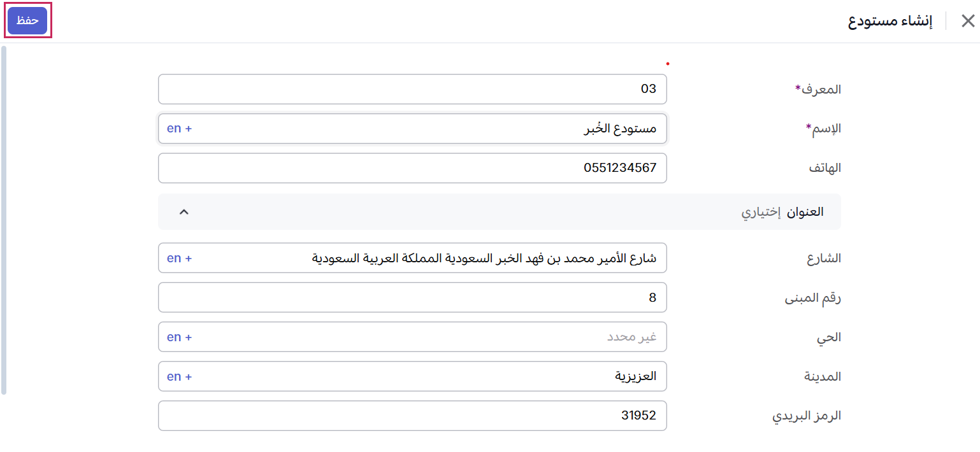Click the building number (رقم المبنى) field
The height and width of the screenshot is (452, 980).
pyautogui.click(x=412, y=298)
